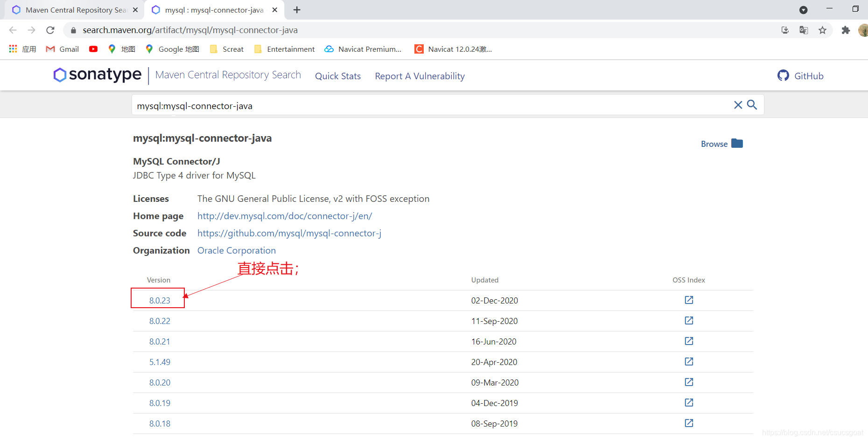The height and width of the screenshot is (441, 868).
Task: Open version 8.0.20
Action: click(160, 383)
